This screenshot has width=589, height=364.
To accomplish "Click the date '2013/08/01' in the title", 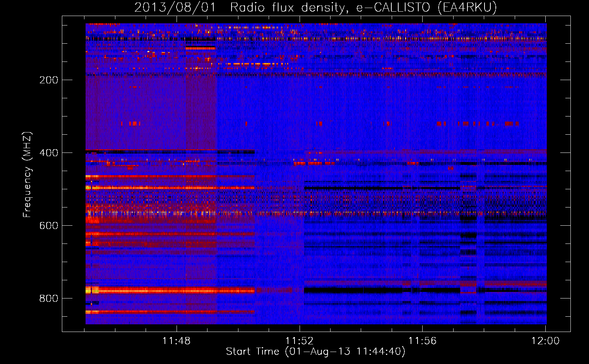I will coord(175,8).
